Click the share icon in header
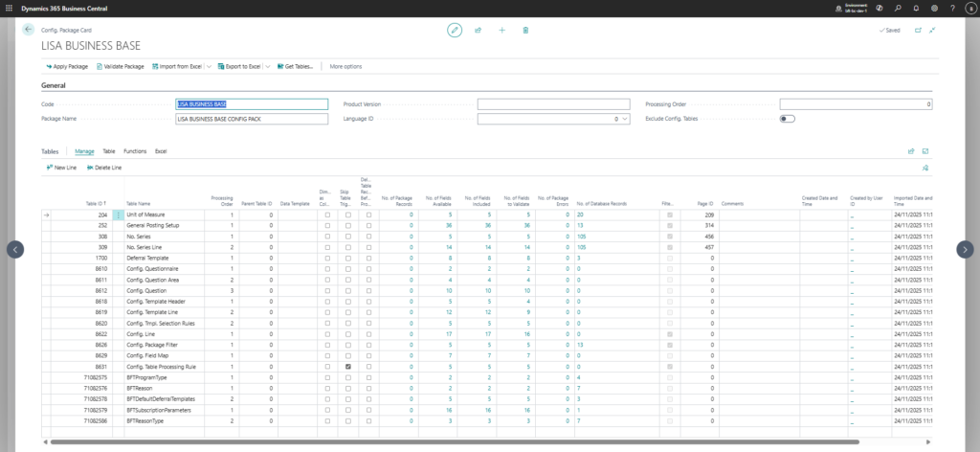 [x=479, y=31]
